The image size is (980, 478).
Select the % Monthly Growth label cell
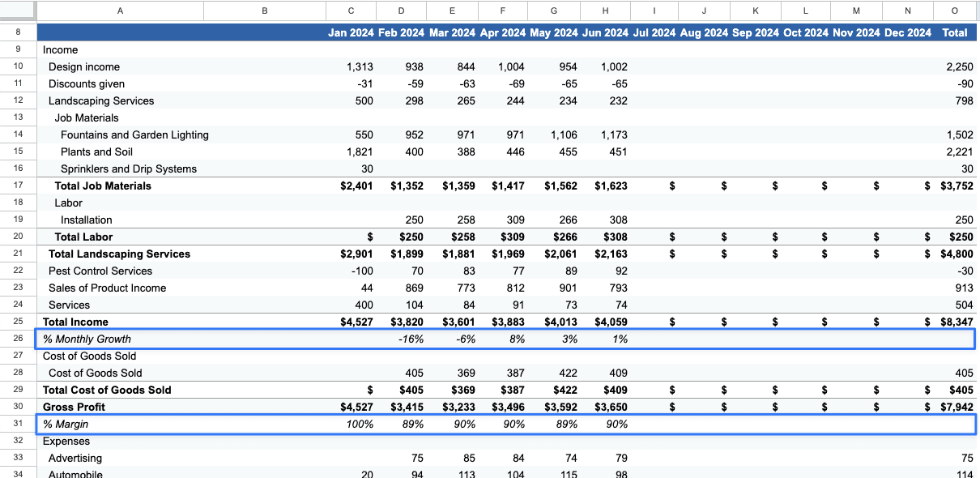[87, 339]
